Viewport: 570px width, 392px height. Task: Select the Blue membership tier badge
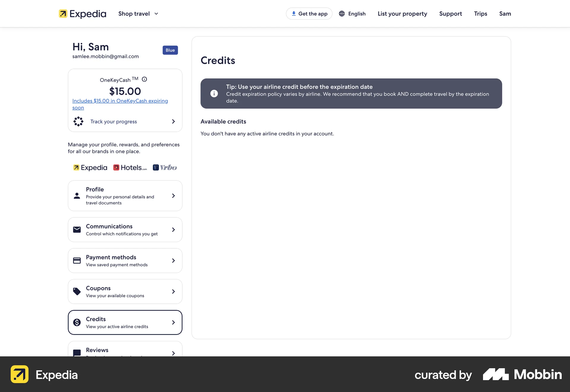(x=170, y=50)
